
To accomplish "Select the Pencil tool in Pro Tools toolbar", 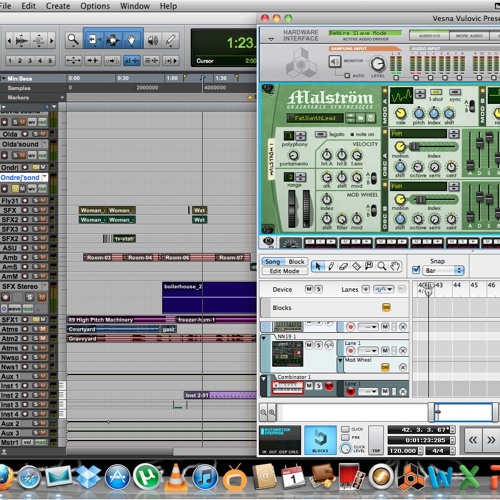I will click(171, 40).
